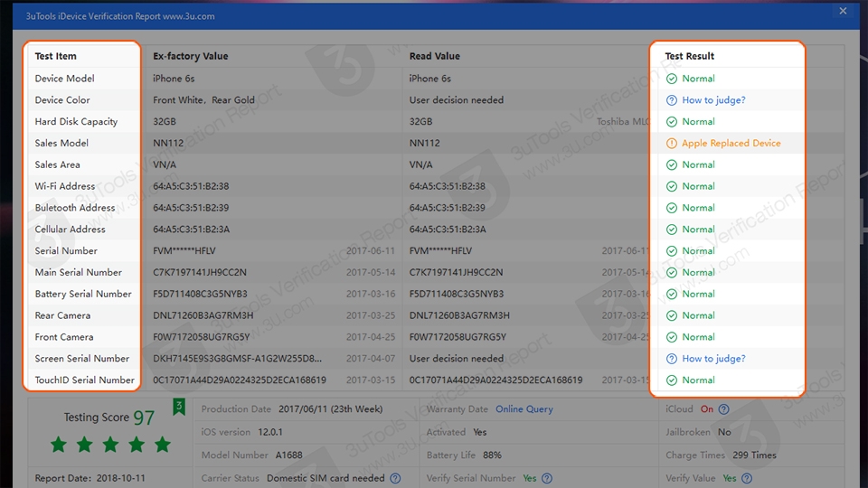
Task: Click the ex-factory Wi-Fi address 64:A5:C3:51:B2:38
Action: pos(191,186)
